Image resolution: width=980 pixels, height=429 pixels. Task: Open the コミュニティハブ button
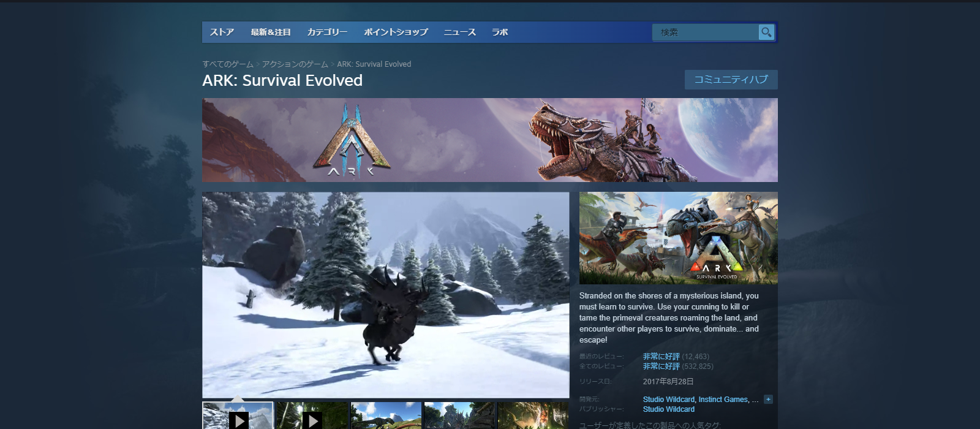tap(731, 80)
